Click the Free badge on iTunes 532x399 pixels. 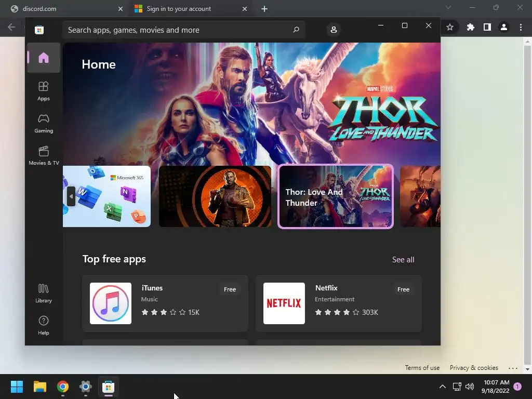pos(230,289)
